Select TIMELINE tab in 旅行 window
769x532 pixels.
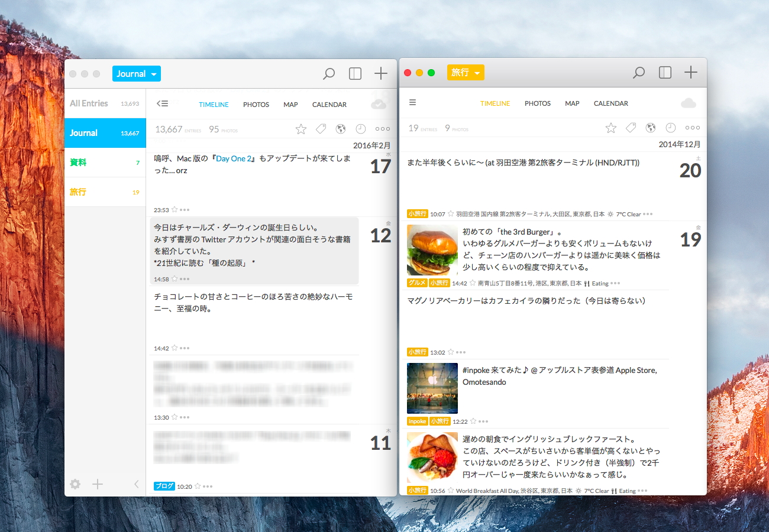pyautogui.click(x=495, y=103)
